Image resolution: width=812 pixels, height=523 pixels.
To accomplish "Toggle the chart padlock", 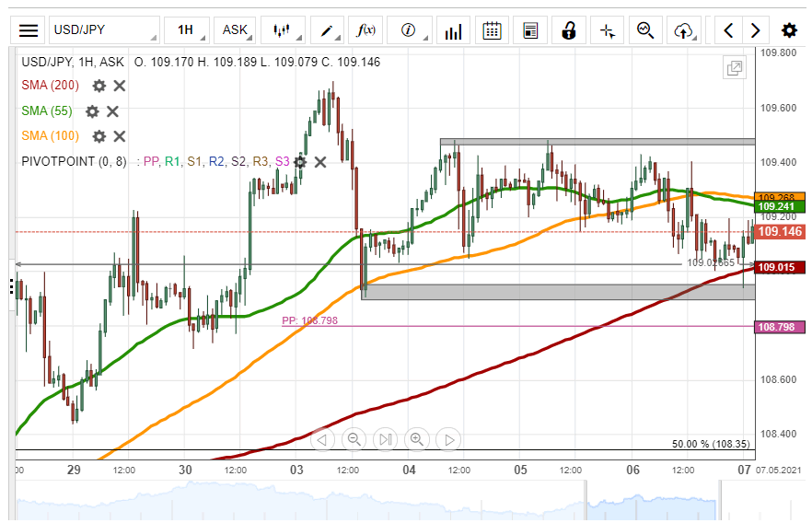I will point(569,30).
